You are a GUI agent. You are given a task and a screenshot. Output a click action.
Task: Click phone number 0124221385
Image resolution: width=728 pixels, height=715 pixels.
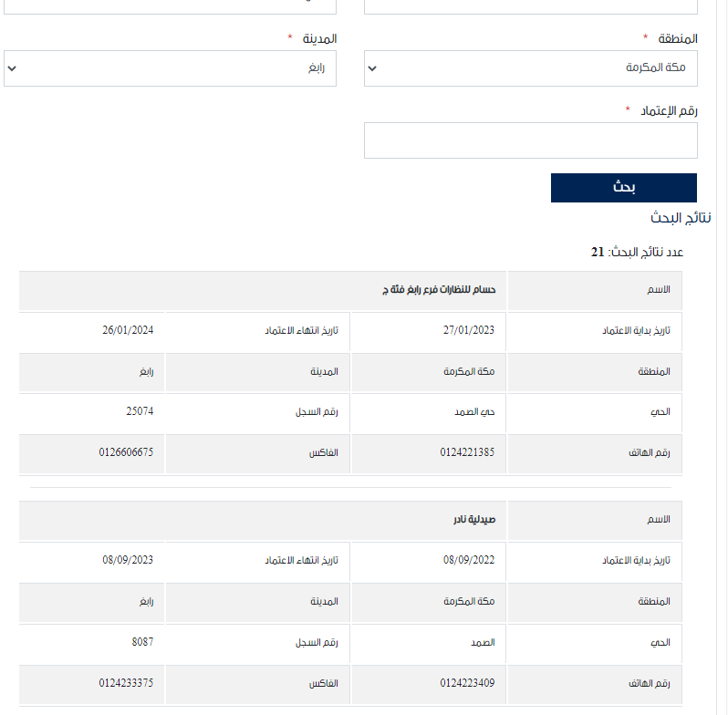click(x=467, y=452)
